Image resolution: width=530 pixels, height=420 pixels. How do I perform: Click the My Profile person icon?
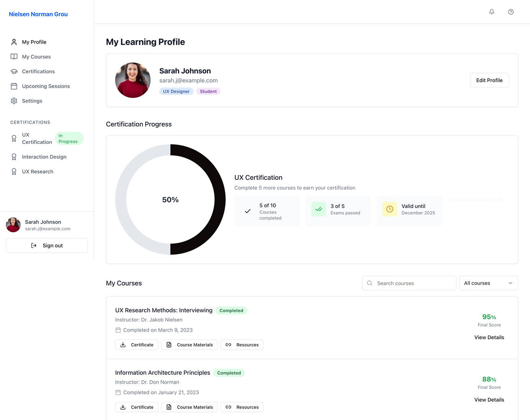click(14, 42)
